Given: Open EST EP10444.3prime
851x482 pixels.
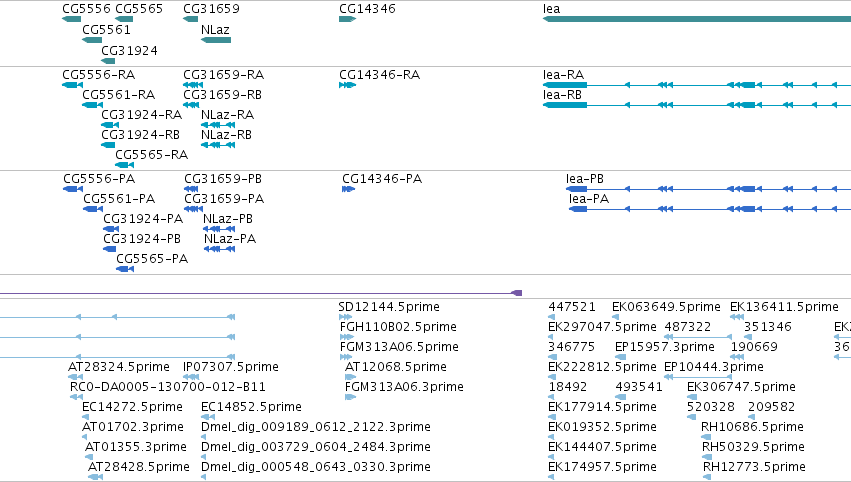Looking at the screenshot, I should point(714,366).
